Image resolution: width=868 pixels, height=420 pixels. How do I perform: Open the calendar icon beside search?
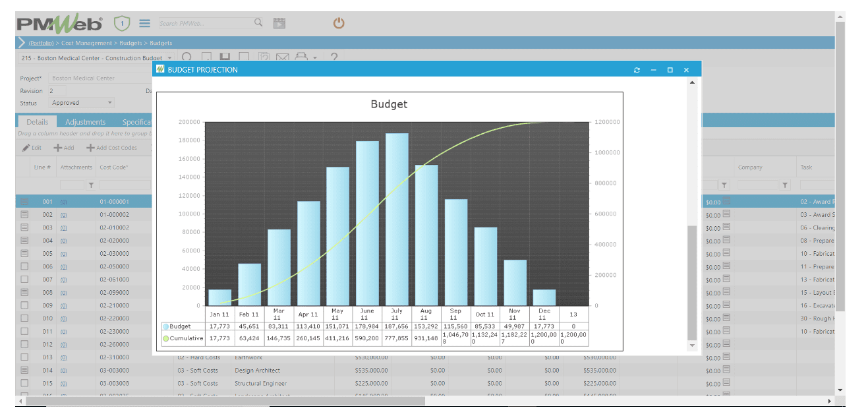(279, 23)
